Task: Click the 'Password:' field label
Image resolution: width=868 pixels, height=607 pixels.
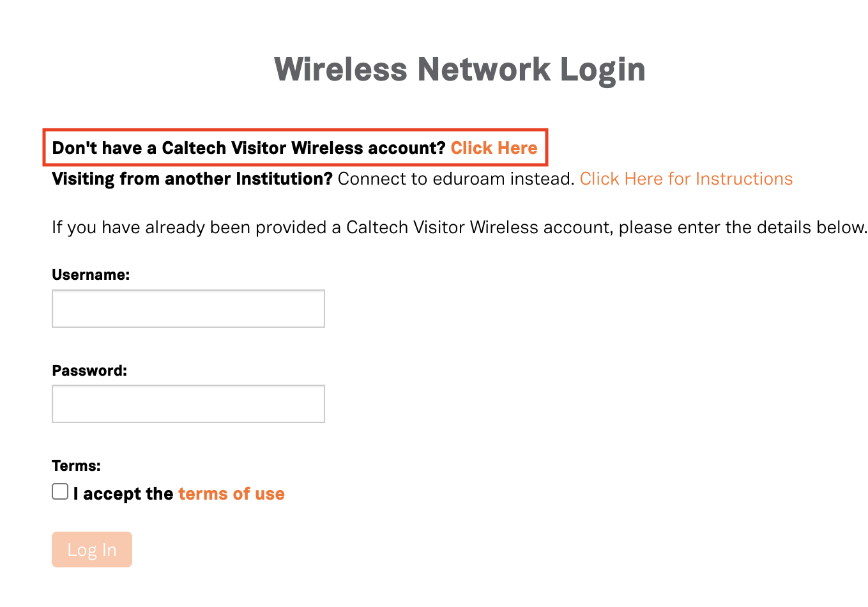Action: pyautogui.click(x=89, y=371)
